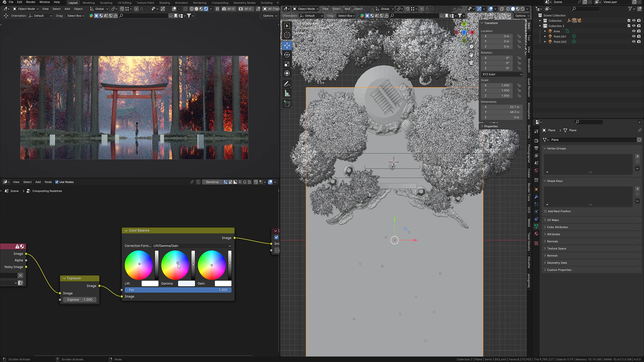Select the Move tool in the 3D viewport

point(287,46)
